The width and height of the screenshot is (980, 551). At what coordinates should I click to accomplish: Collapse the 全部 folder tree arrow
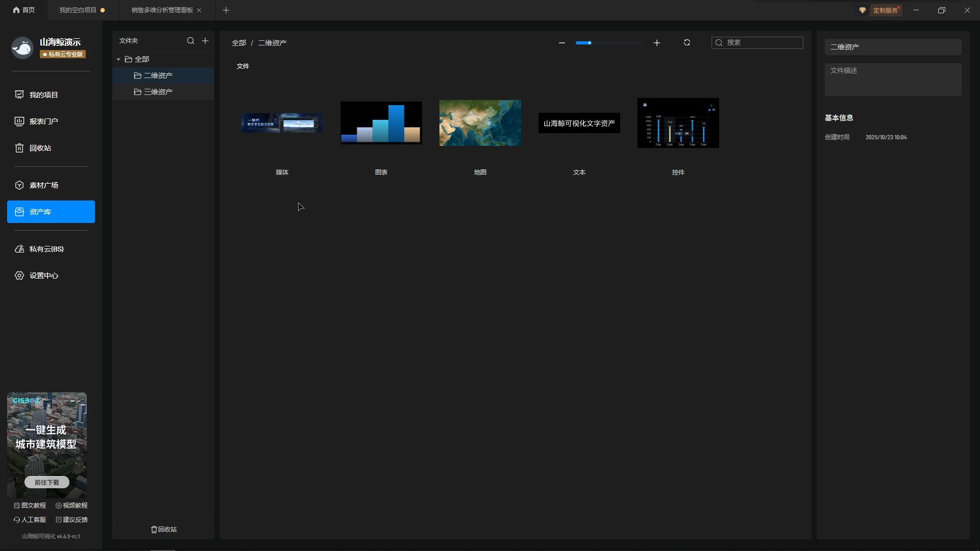coord(118,60)
